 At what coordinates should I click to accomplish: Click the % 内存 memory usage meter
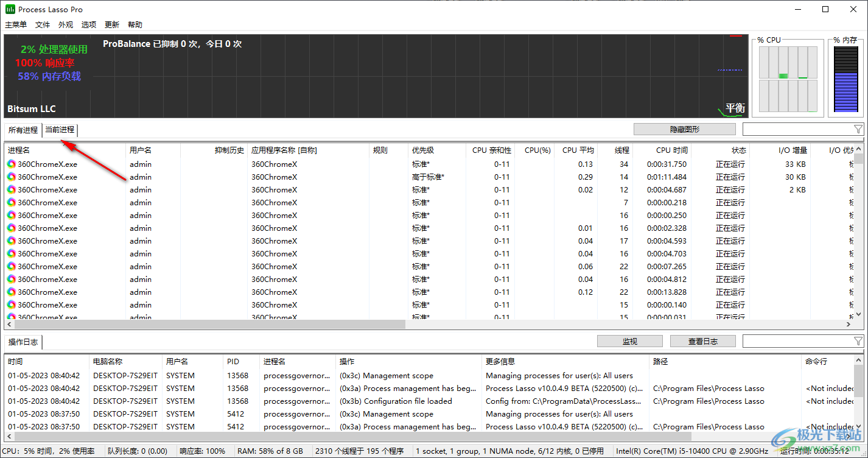click(x=847, y=78)
